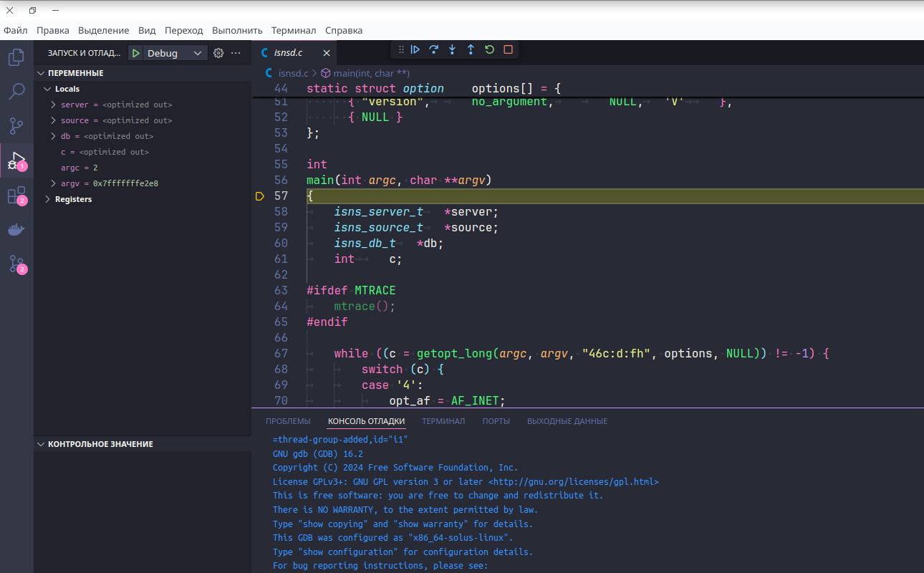This screenshot has height=573, width=924.
Task: Close the isnsd.c editor tab
Action: pyautogui.click(x=327, y=53)
